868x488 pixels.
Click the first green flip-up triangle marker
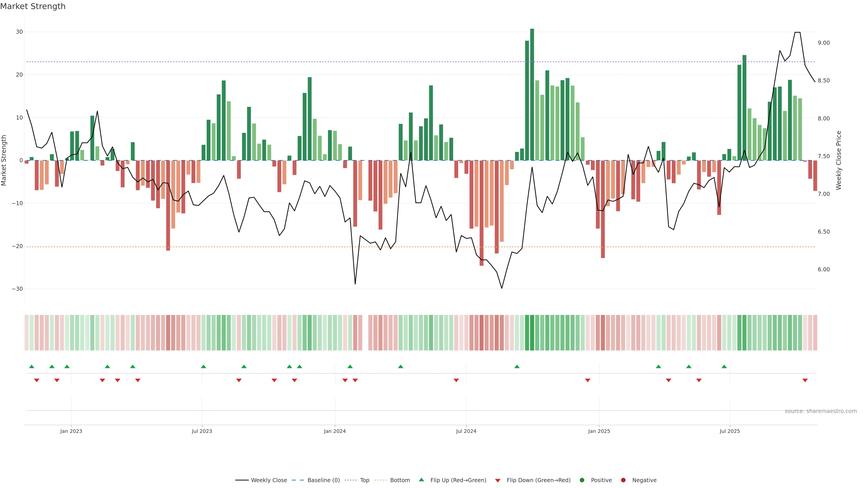[32, 366]
